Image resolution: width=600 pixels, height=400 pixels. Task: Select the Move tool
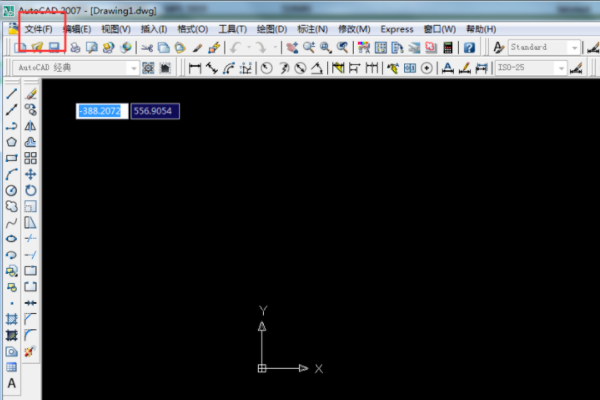click(x=31, y=174)
